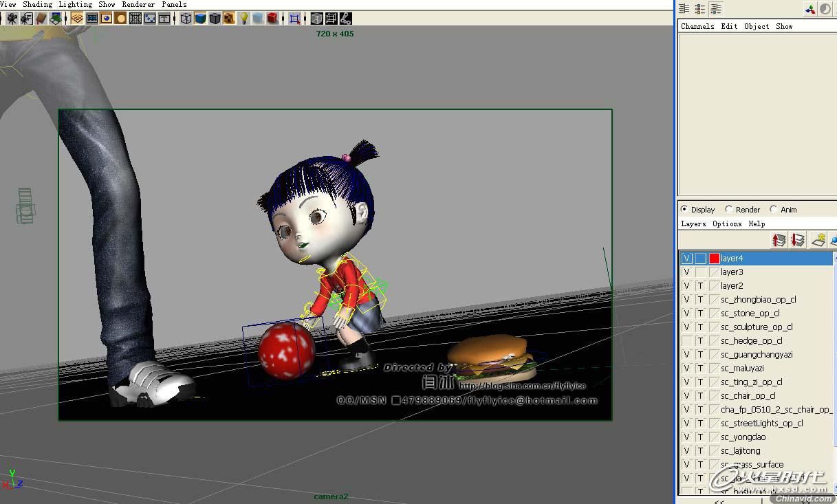Select the Render layer mode radio button

(x=729, y=209)
